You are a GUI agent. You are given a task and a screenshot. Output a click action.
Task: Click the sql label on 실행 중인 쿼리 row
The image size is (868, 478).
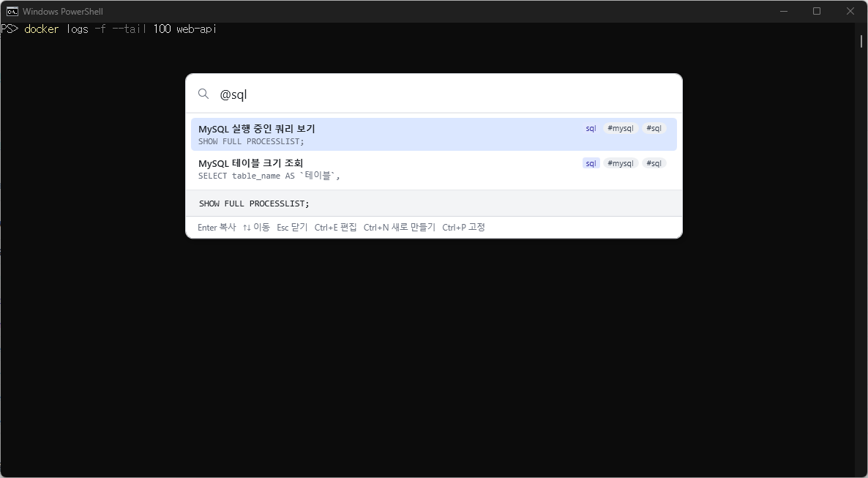click(x=591, y=129)
